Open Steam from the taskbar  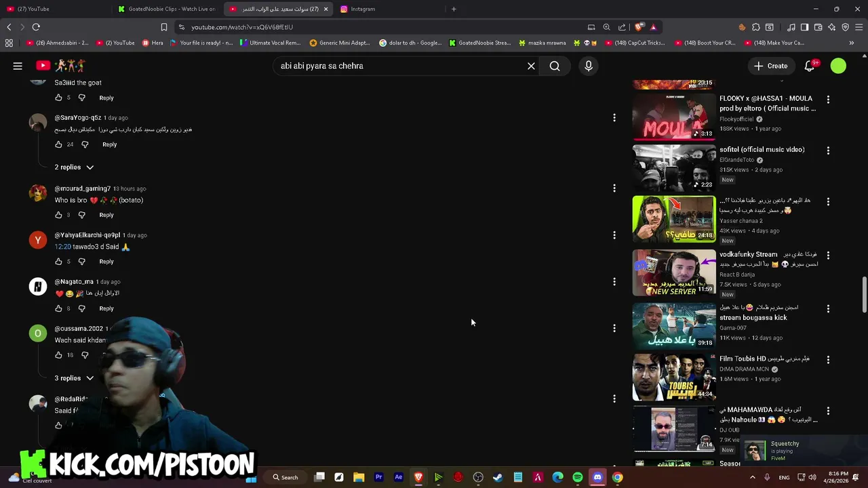pos(498,477)
